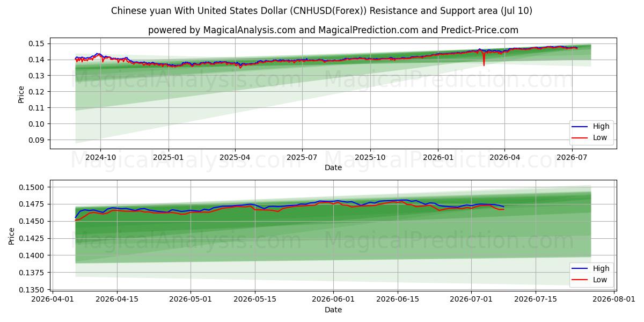Click the sharp downward spike in the top chart's Low line
Image resolution: width=644 pixels, height=322 pixels.
coord(484,60)
